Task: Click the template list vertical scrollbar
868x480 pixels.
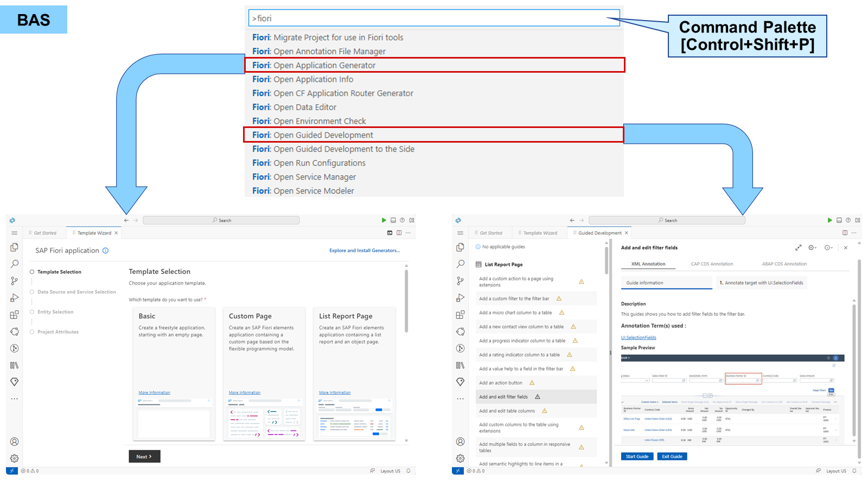Action: (x=406, y=301)
